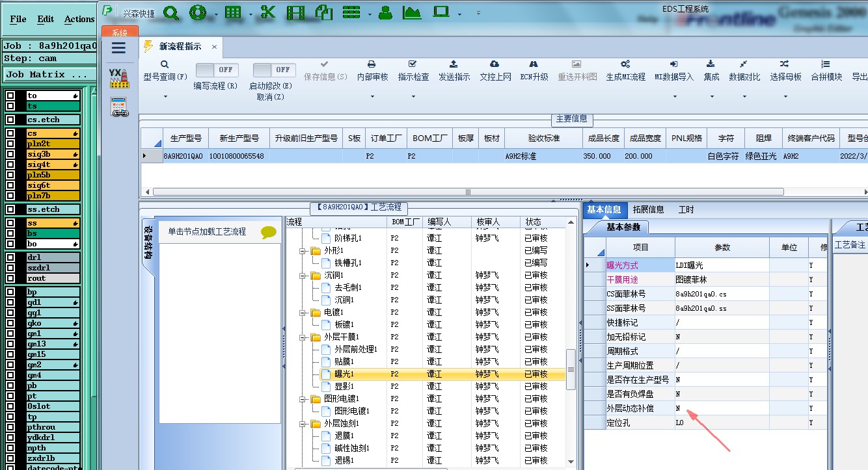Screen dimensions: 868x470
Task: Click the scissors icon in quick toolbar
Action: (267, 12)
